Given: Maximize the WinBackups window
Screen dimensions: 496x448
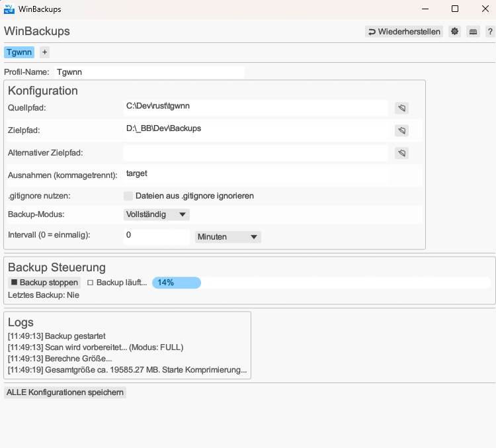Looking at the screenshot, I should point(455,9).
